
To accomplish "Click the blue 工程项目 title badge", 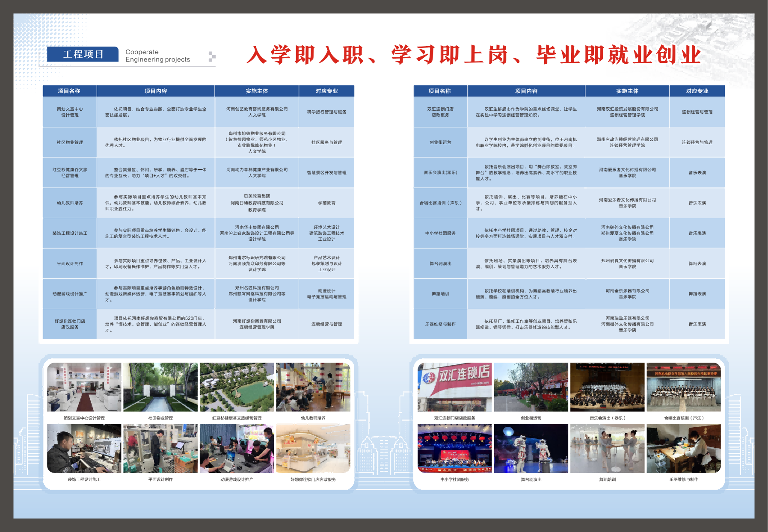I will click(x=83, y=54).
